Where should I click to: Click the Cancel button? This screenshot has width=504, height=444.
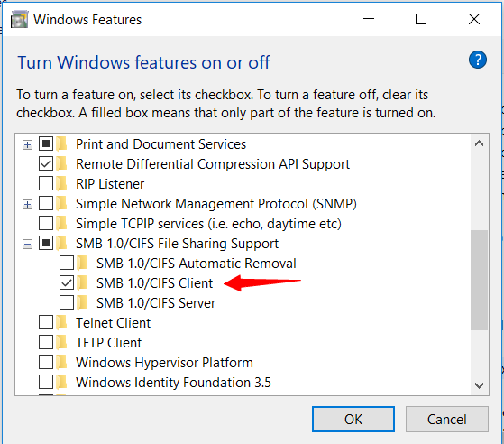(x=447, y=420)
